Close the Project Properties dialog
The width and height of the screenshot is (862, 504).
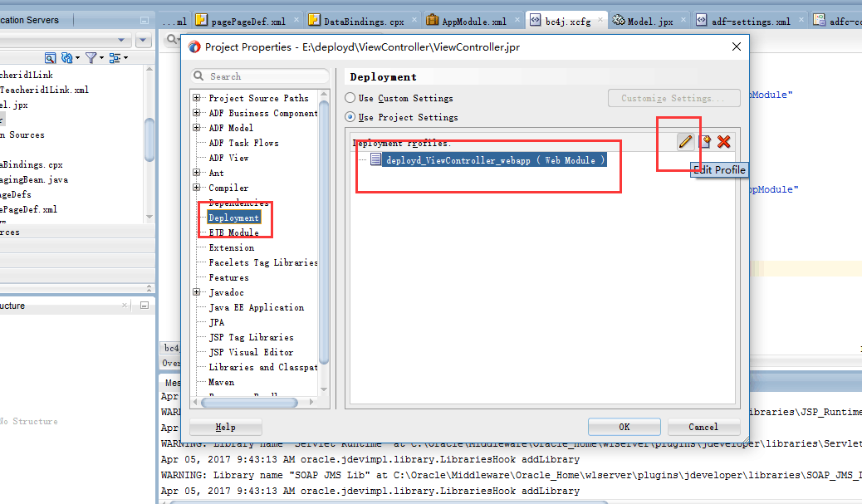(737, 46)
